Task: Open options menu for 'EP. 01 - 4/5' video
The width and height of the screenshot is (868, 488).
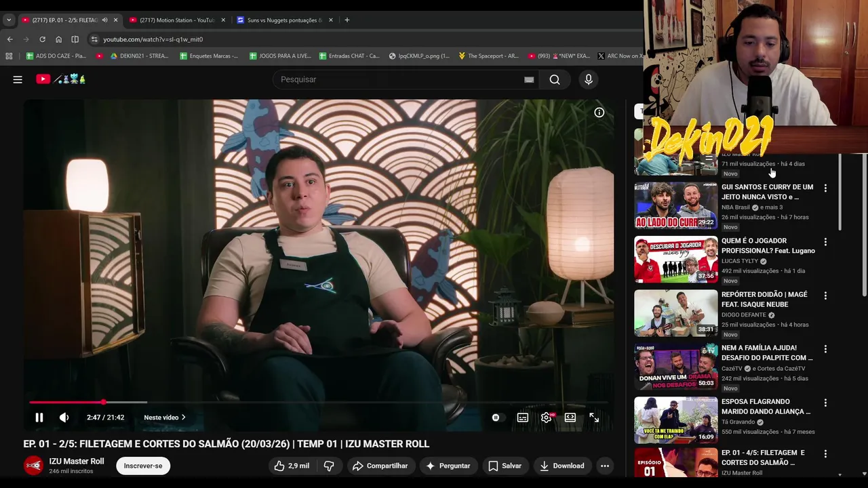Action: [825, 453]
